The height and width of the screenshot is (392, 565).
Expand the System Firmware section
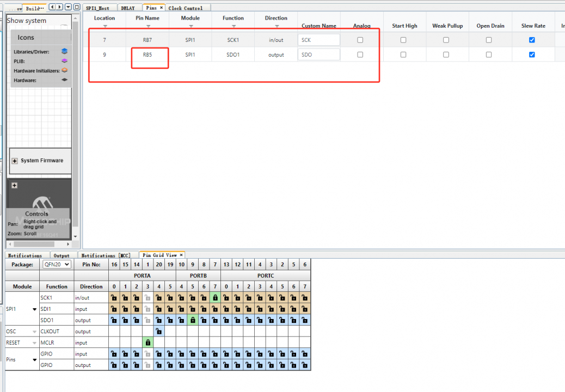14,161
